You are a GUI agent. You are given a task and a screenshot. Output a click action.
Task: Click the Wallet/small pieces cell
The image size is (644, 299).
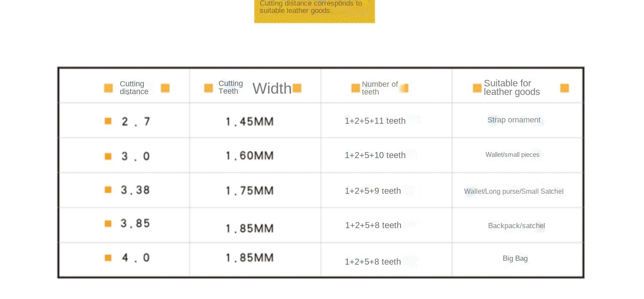pyautogui.click(x=512, y=155)
